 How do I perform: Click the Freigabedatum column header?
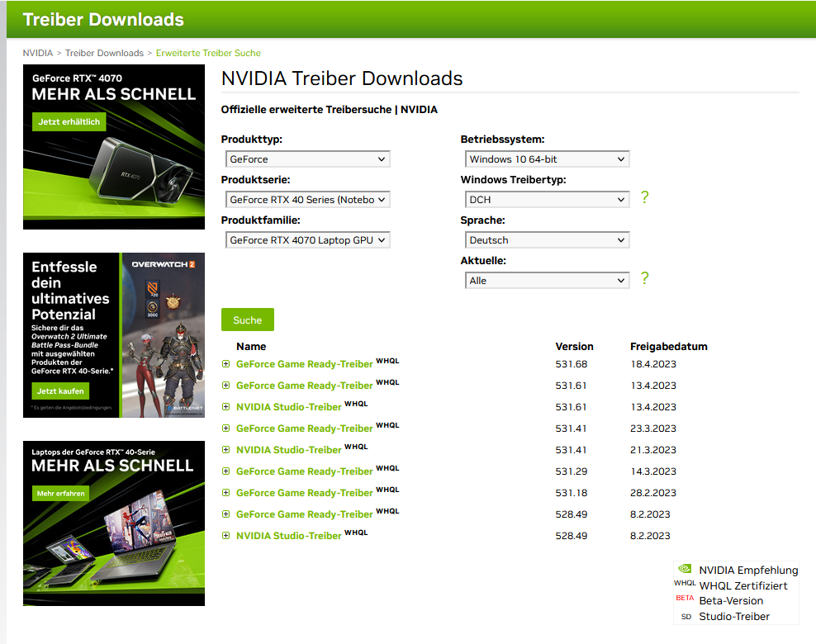669,347
